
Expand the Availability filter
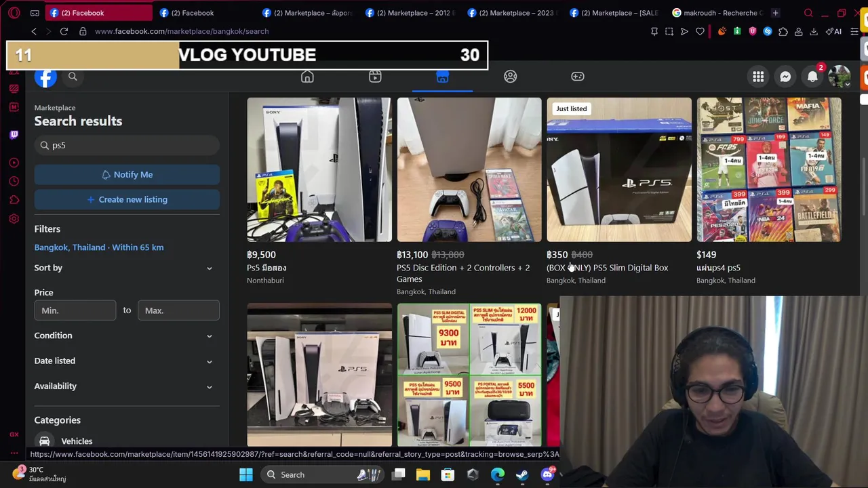(127, 386)
